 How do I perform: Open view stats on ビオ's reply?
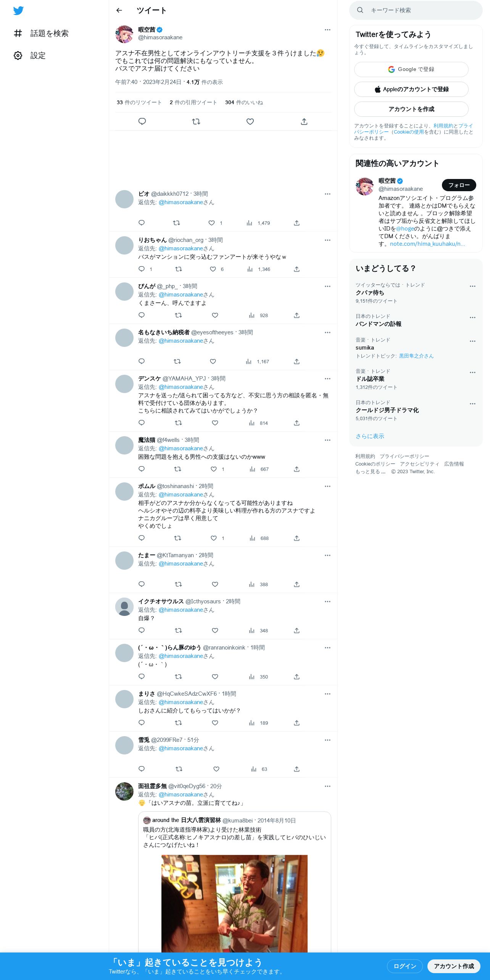click(258, 223)
